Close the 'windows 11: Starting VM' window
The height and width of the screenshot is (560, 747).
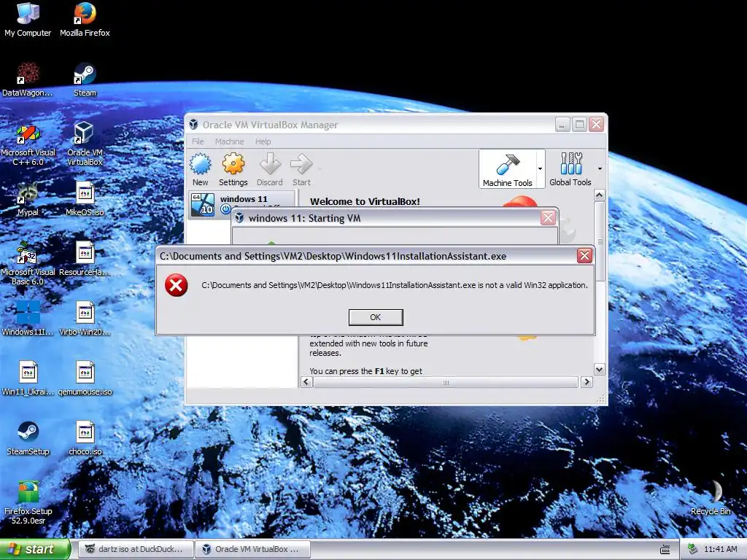pyautogui.click(x=548, y=217)
